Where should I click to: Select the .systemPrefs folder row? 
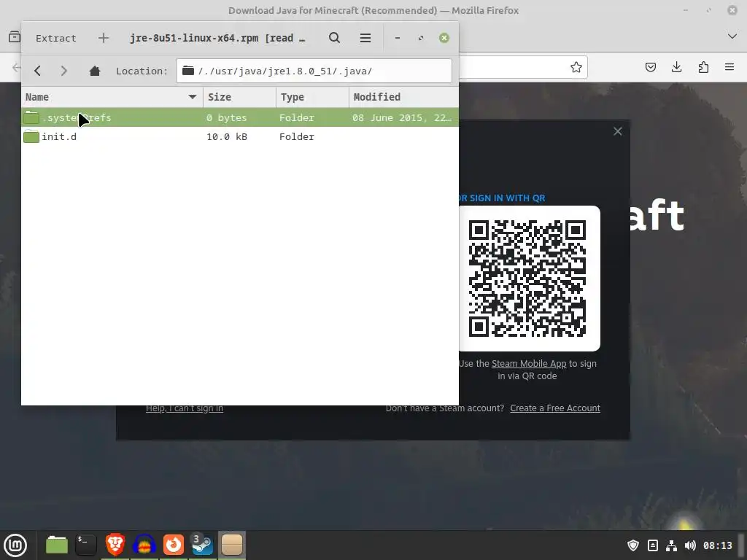[240, 117]
